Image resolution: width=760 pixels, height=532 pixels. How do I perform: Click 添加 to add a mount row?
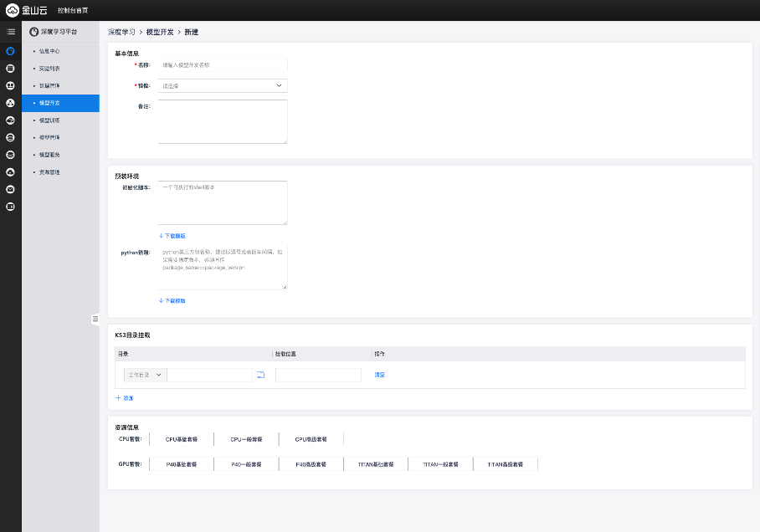coord(128,398)
